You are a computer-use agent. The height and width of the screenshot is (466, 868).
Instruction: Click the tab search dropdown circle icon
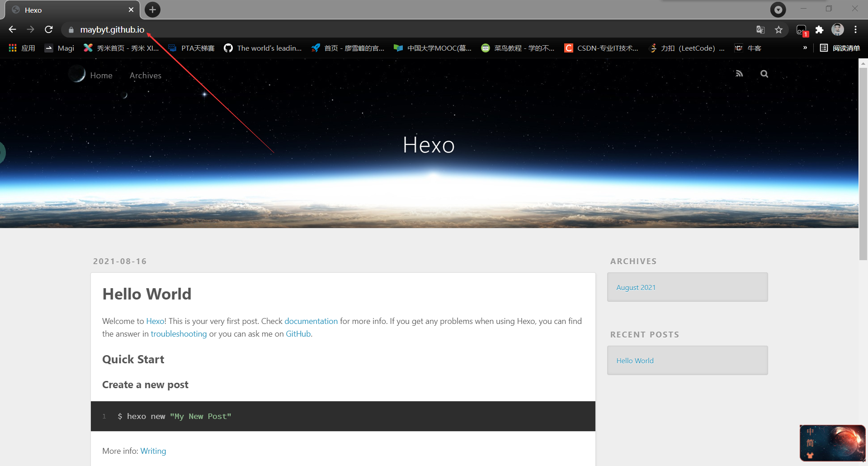(x=778, y=10)
